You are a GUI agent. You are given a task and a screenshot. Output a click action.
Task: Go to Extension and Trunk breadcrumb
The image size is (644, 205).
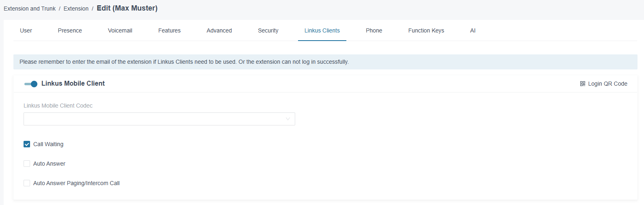[x=30, y=9]
